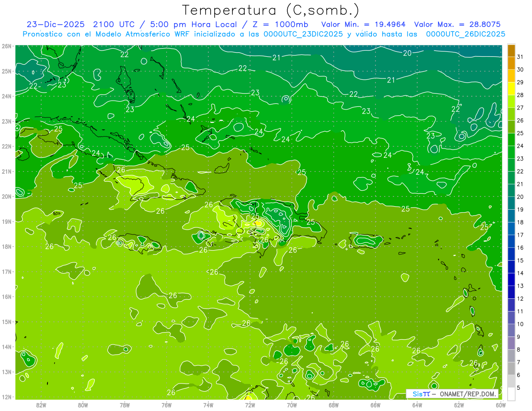This screenshot has height=411, width=532.
Task: Click the "78W" longitude axis label
Action: [125, 405]
